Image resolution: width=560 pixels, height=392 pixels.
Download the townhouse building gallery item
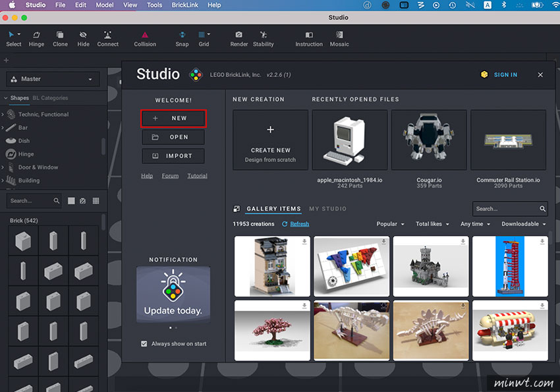coord(304,242)
